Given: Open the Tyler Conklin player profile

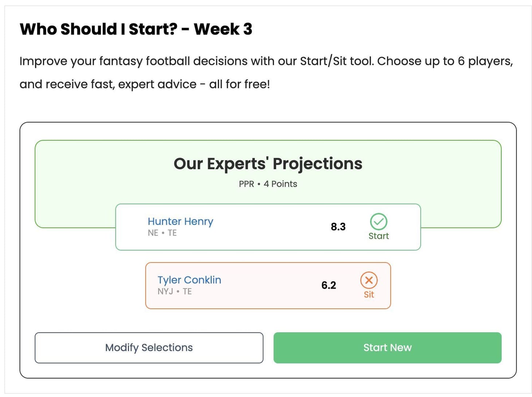Looking at the screenshot, I should click(x=189, y=280).
